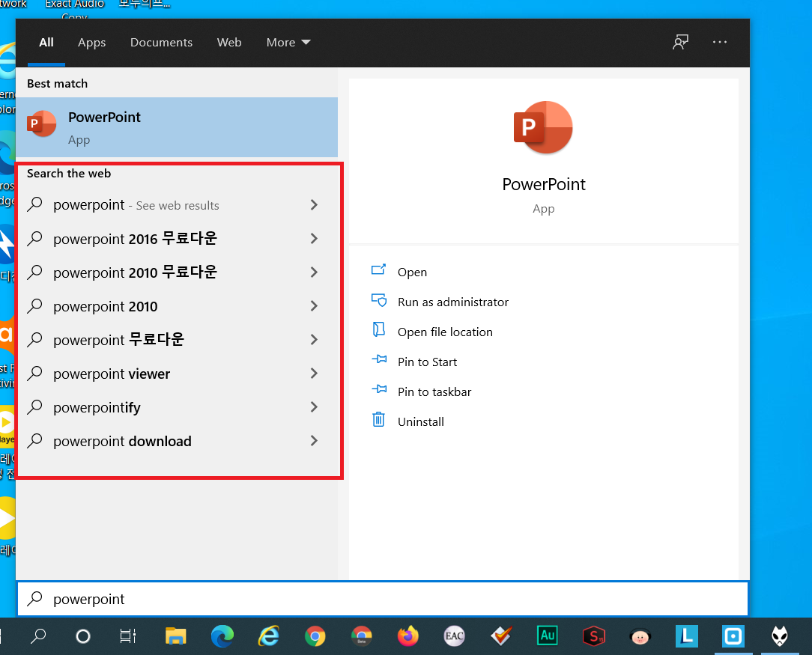Click Pin to Start

pyautogui.click(x=427, y=362)
